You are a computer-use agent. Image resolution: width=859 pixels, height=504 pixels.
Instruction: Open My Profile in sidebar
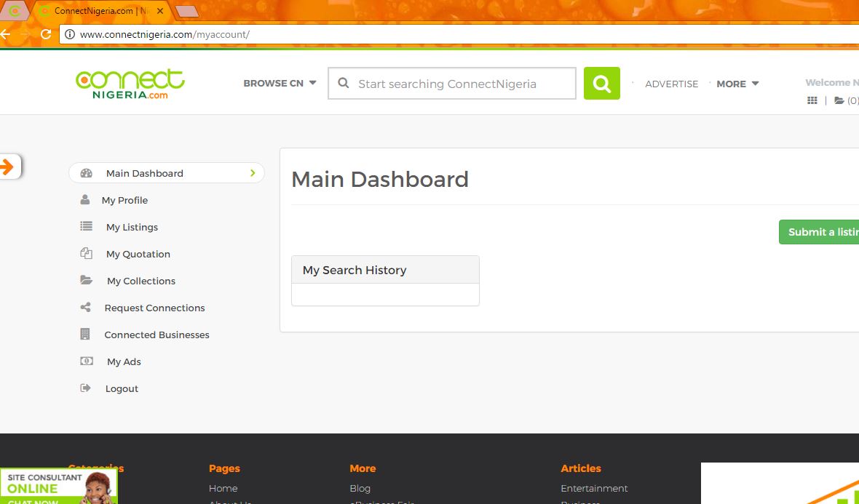pyautogui.click(x=124, y=200)
